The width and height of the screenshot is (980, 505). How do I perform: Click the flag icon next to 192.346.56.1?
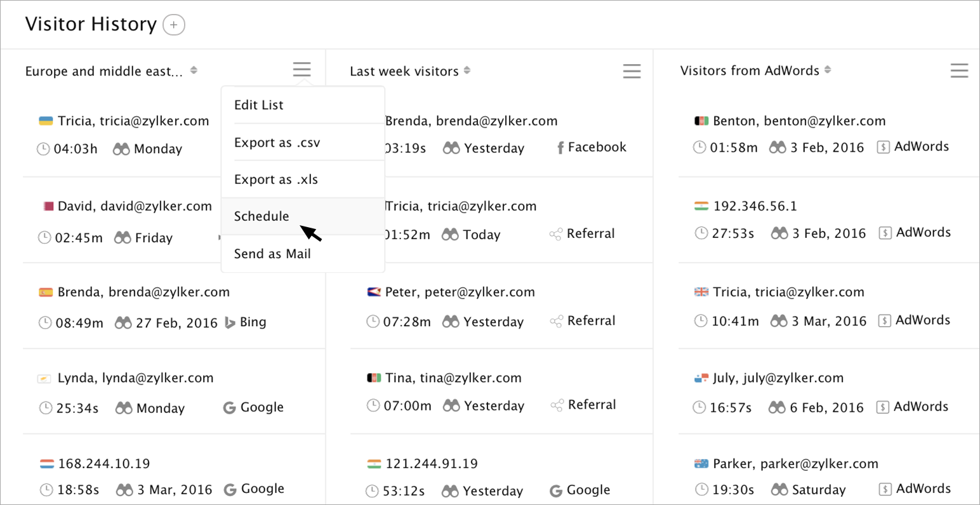tap(701, 206)
